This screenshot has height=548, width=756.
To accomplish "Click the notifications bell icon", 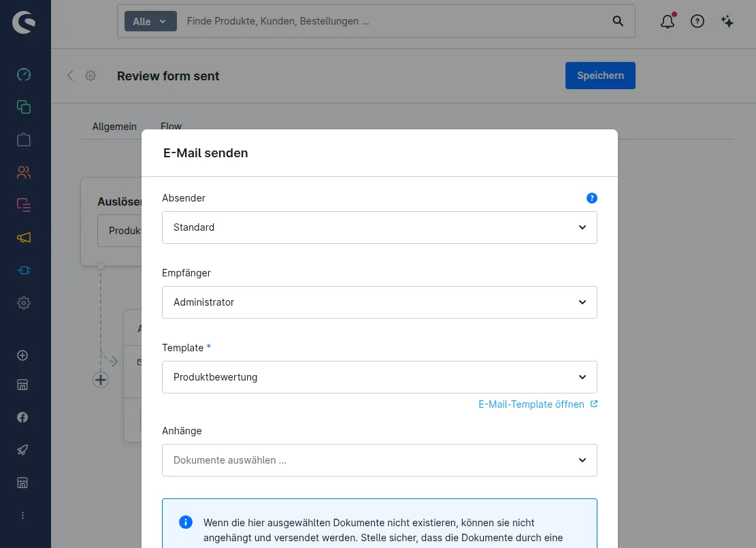I will point(668,20).
